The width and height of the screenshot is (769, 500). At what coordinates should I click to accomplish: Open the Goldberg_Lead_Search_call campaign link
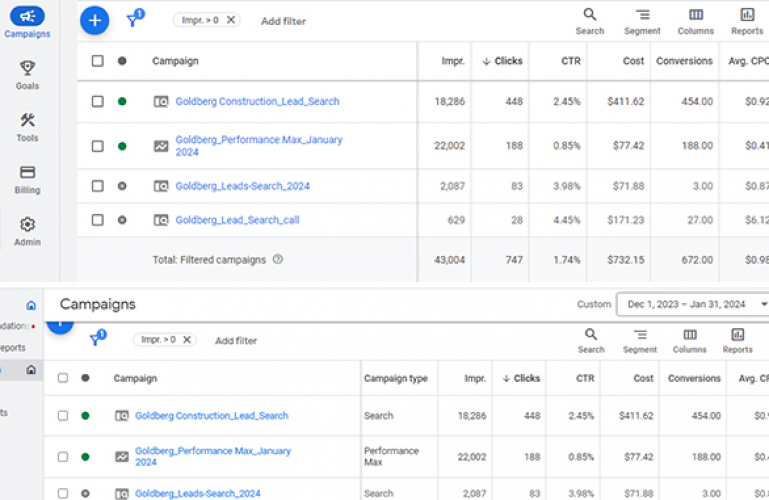point(237,220)
